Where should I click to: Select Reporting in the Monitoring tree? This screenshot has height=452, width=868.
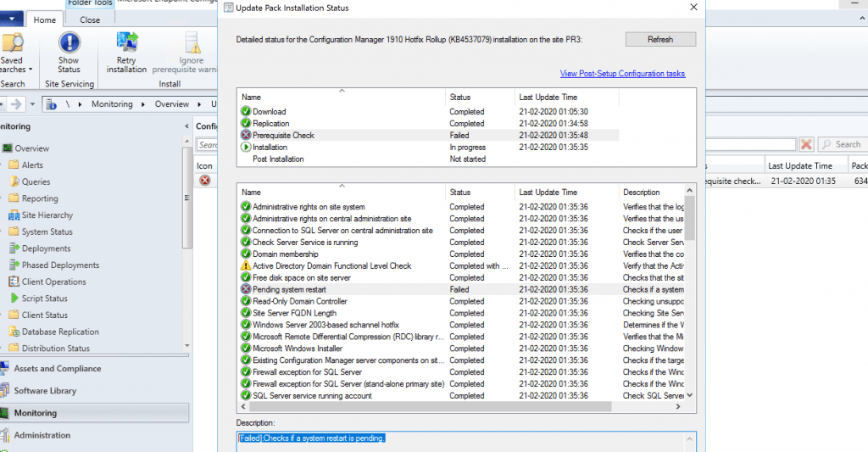click(40, 198)
